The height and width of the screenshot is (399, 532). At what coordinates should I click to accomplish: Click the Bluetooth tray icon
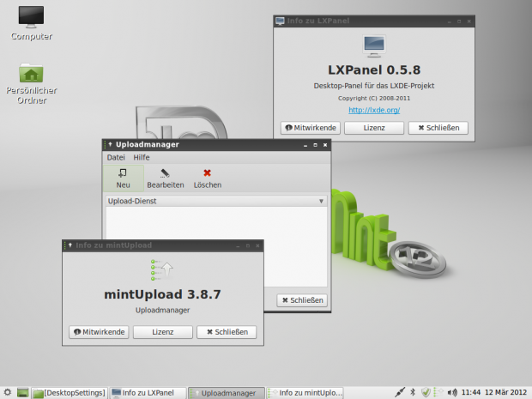point(413,392)
